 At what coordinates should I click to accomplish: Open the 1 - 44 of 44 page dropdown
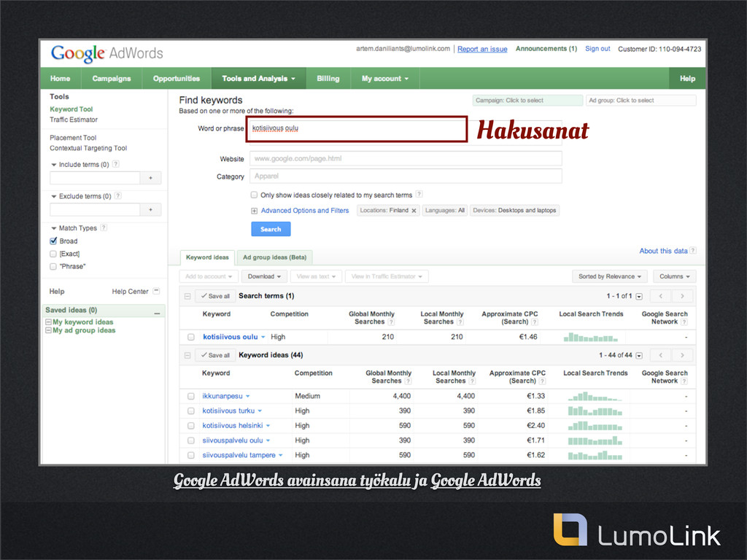639,356
